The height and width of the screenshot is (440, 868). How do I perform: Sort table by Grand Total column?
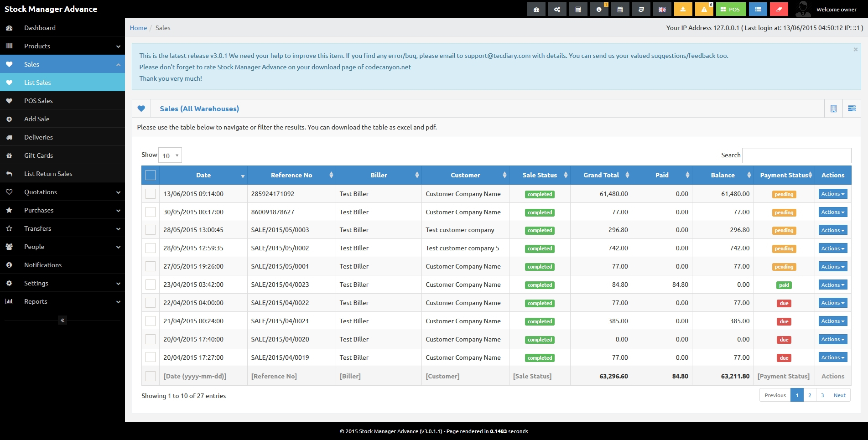click(x=601, y=175)
